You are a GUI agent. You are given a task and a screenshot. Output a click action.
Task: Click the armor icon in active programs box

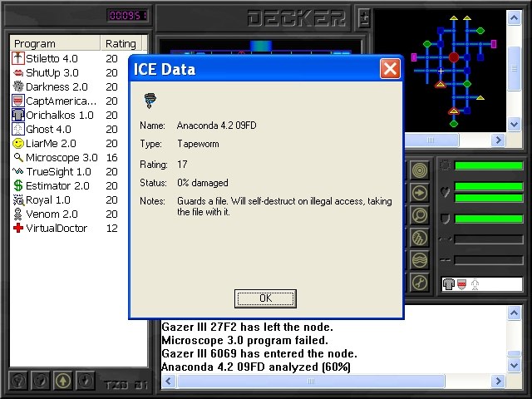(449, 284)
